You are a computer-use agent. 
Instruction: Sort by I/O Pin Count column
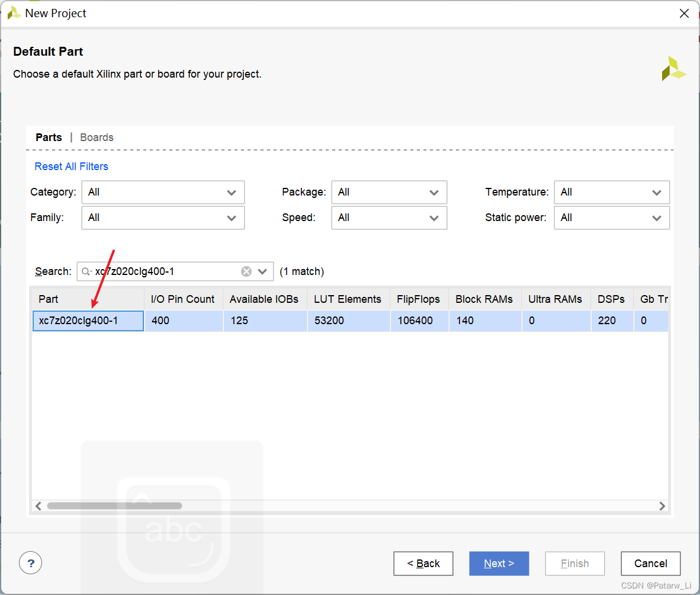[184, 299]
